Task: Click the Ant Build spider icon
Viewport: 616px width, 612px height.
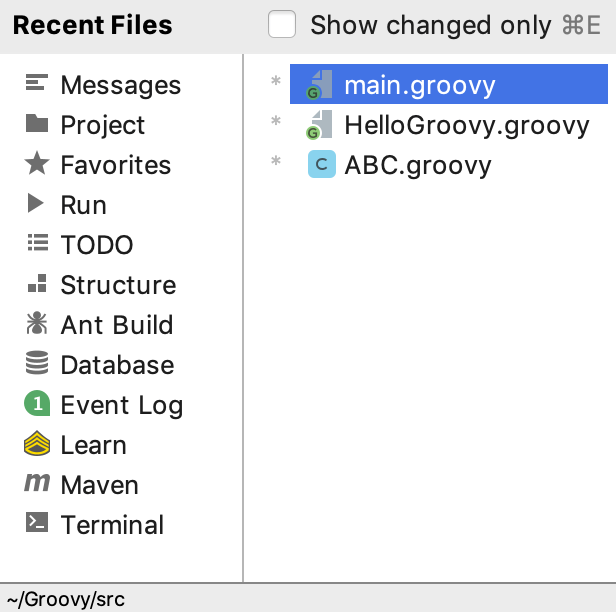Action: click(x=37, y=324)
